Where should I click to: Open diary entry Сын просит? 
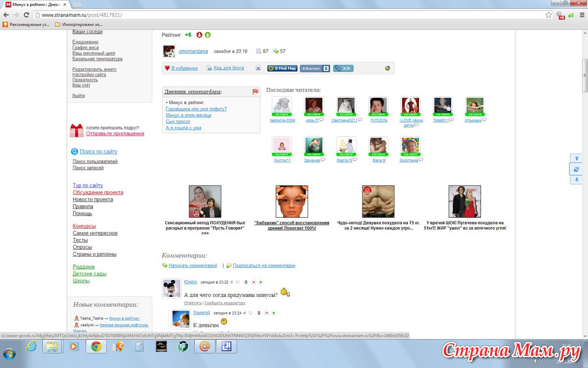178,121
